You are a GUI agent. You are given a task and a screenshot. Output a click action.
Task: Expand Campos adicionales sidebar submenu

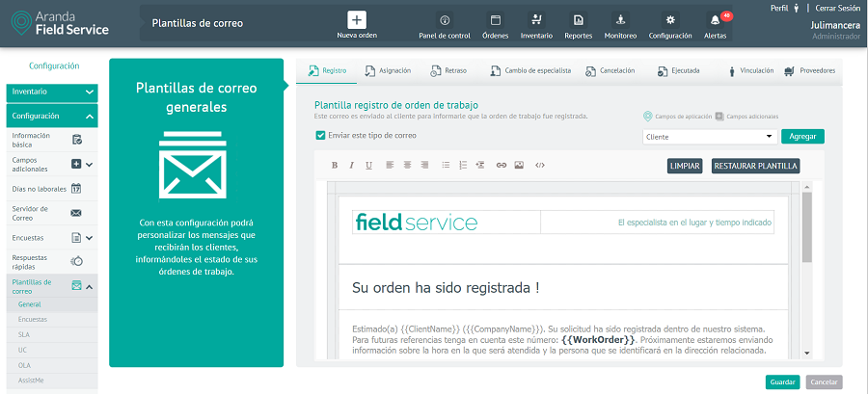pos(89,164)
